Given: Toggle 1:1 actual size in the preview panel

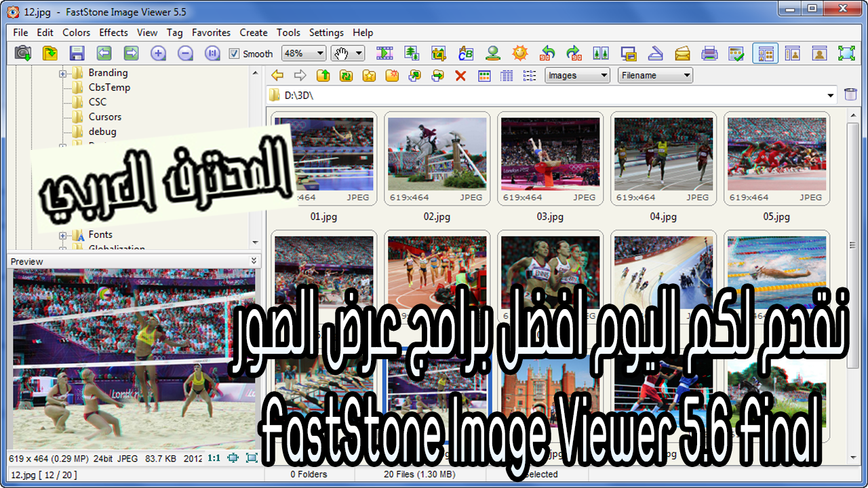Looking at the screenshot, I should pos(214,458).
